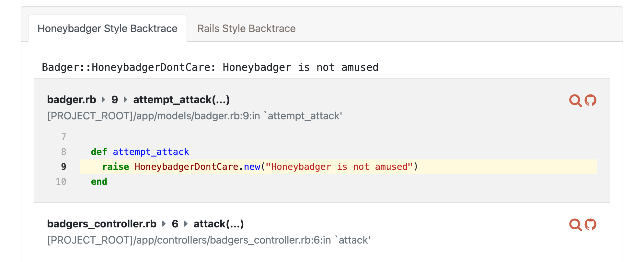The height and width of the screenshot is (262, 644).
Task: Click the arrow after badger.rb filename
Action: tap(104, 100)
